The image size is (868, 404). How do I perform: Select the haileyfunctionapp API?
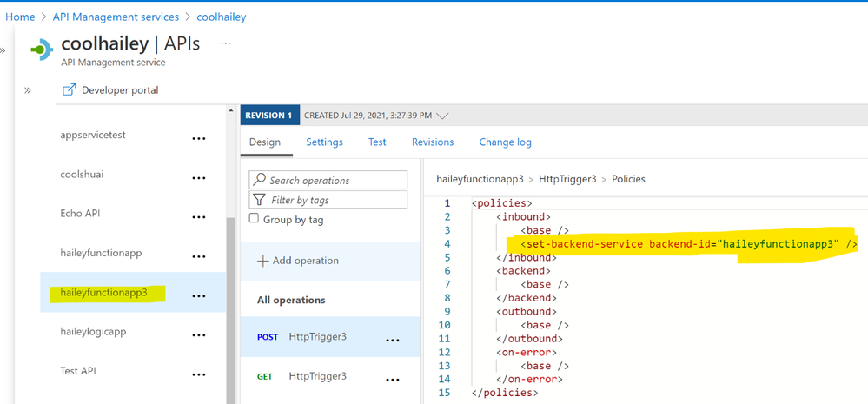[x=102, y=253]
